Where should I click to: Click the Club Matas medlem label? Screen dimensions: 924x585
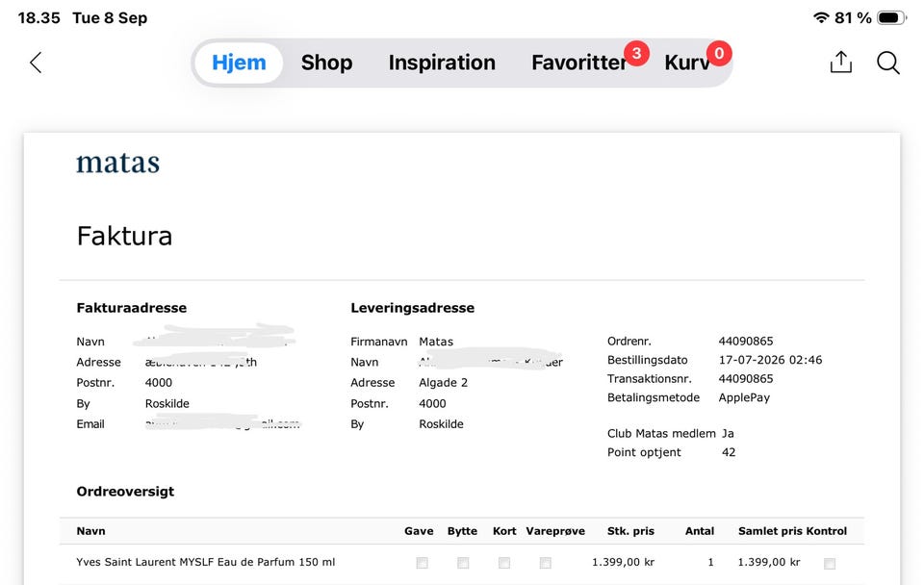coord(661,434)
